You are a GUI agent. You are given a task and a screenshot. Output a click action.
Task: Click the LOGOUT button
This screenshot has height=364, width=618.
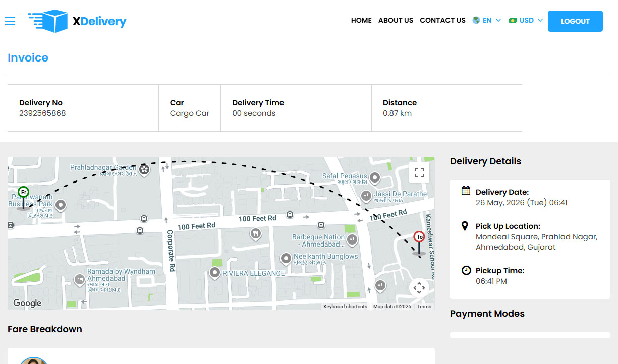pyautogui.click(x=575, y=21)
